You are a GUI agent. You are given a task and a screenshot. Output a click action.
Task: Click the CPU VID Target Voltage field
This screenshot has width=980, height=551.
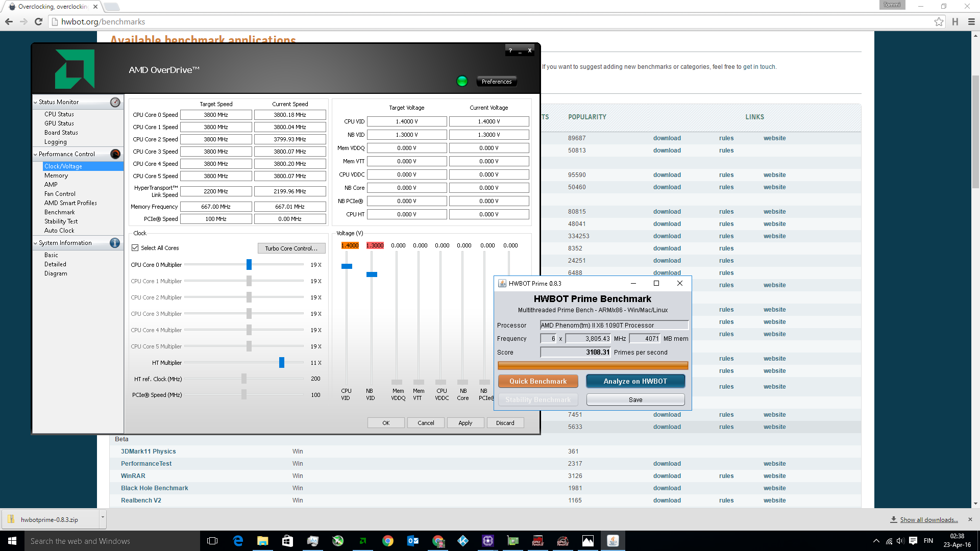click(407, 121)
